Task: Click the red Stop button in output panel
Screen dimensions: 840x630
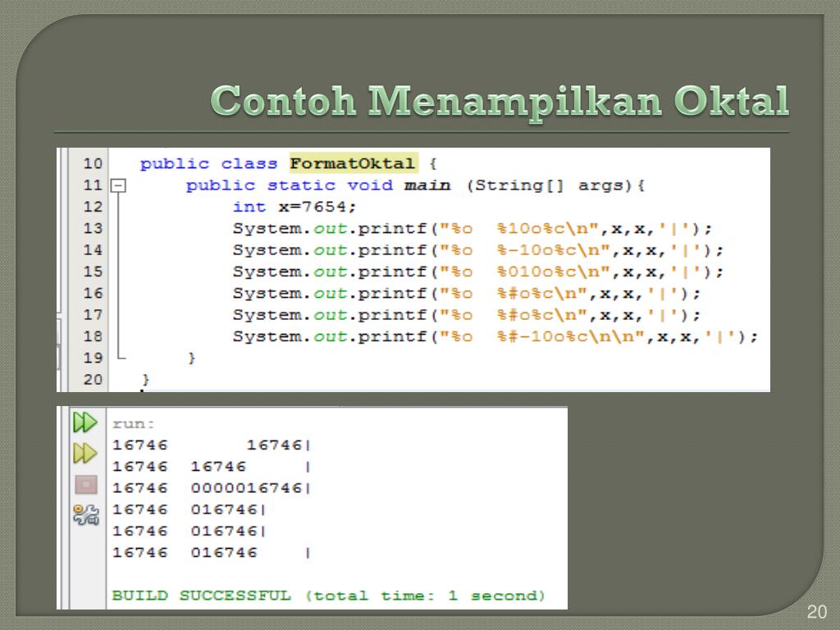Action: tap(85, 485)
